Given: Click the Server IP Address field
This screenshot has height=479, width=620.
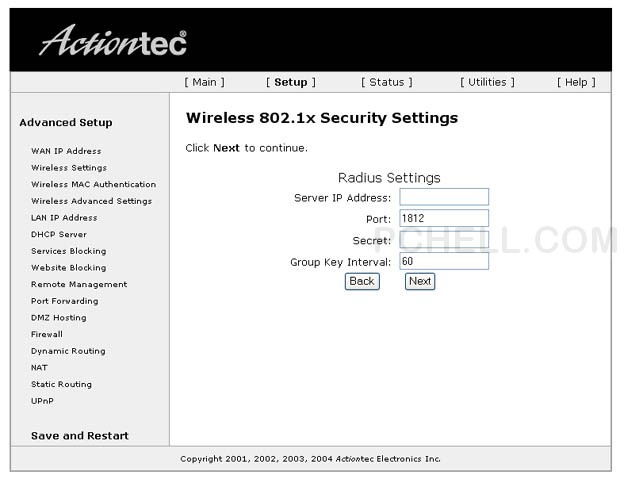Looking at the screenshot, I should [x=444, y=197].
